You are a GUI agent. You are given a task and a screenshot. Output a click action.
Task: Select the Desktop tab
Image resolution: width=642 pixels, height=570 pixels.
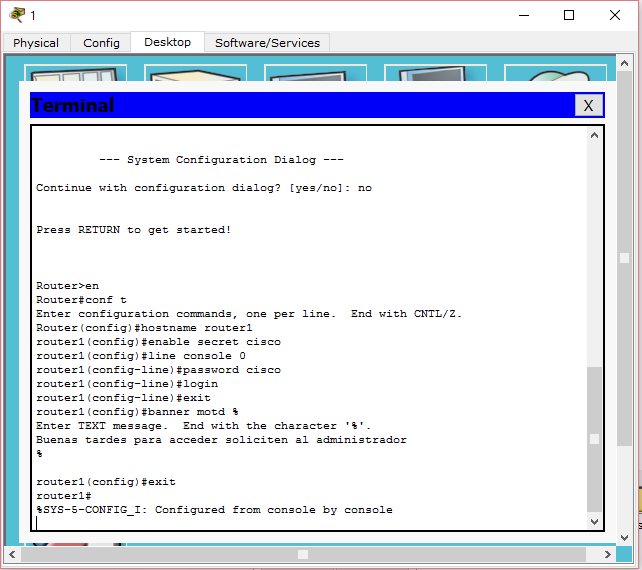(167, 42)
